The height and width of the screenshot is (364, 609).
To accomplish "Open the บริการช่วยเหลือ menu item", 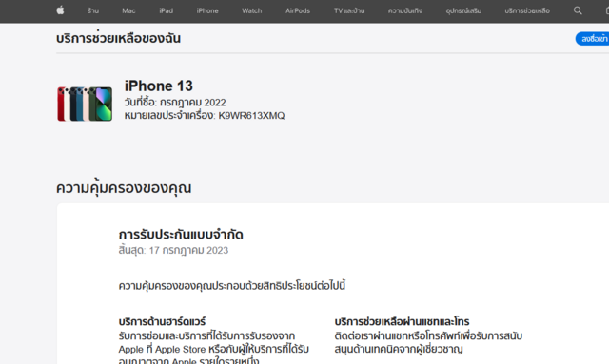I will click(527, 10).
